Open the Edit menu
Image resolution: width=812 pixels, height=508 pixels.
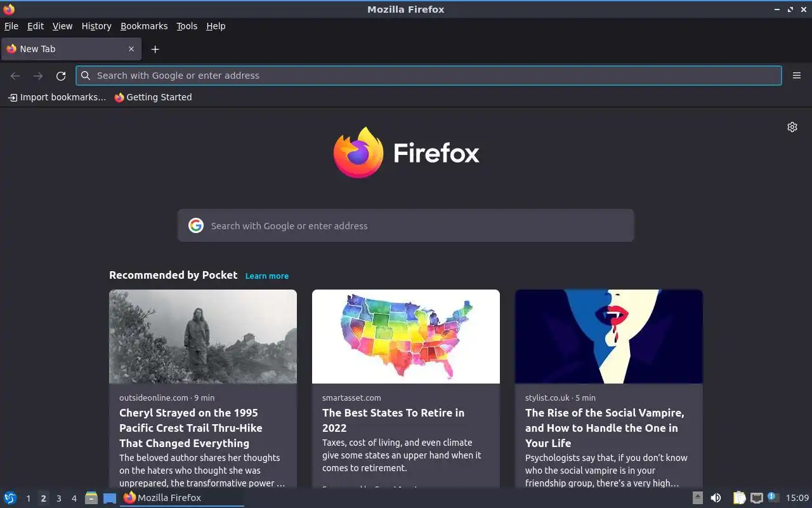[36, 26]
